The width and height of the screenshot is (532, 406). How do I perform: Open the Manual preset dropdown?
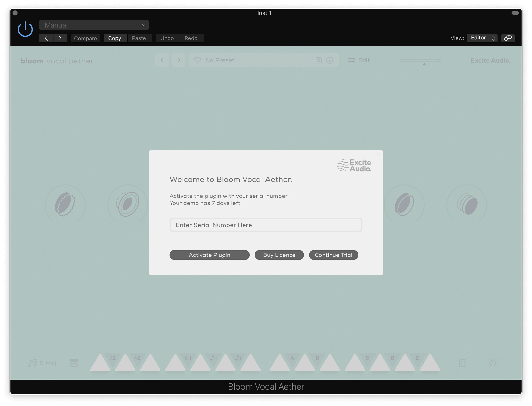tap(94, 25)
